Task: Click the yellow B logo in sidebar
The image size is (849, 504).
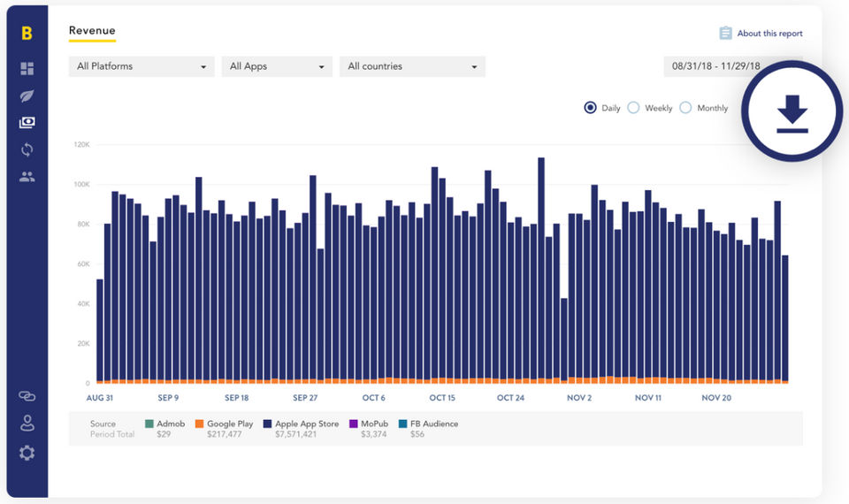Action: (27, 34)
